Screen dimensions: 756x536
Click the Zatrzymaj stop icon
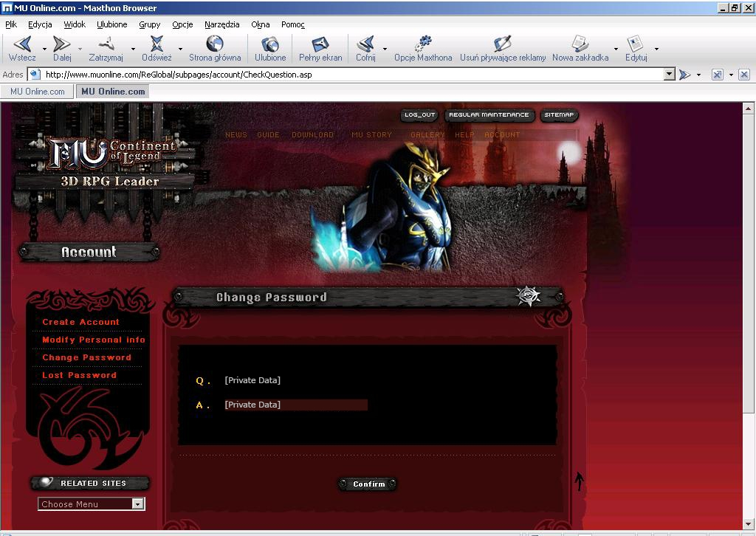[106, 44]
